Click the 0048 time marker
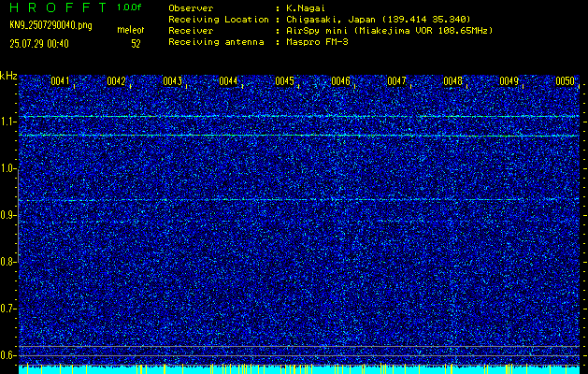Viewport: 588px width, 374px height. click(453, 81)
